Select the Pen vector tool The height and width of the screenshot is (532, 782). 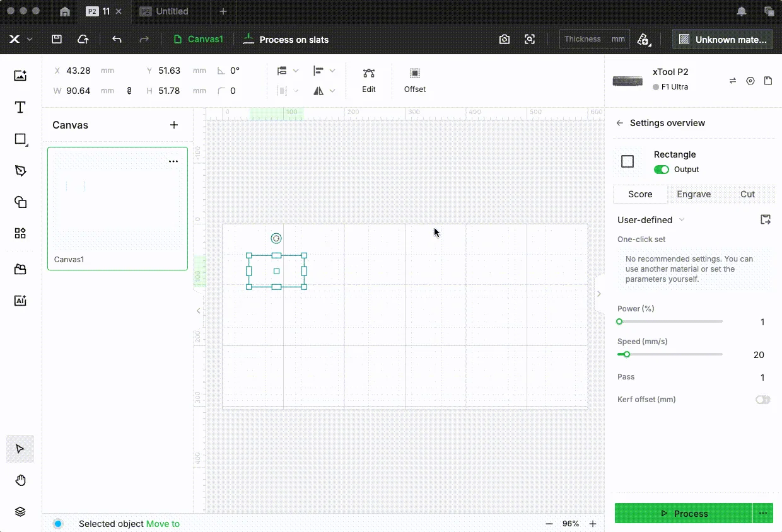pos(20,171)
